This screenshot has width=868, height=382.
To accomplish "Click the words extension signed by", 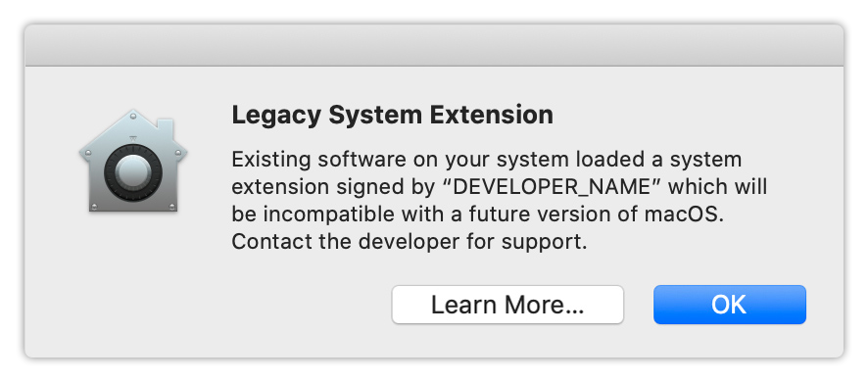I will point(333,188).
